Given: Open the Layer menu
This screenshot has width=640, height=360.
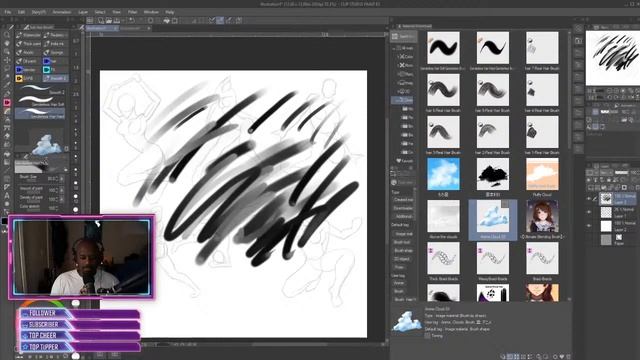Looking at the screenshot, I should pos(83,12).
